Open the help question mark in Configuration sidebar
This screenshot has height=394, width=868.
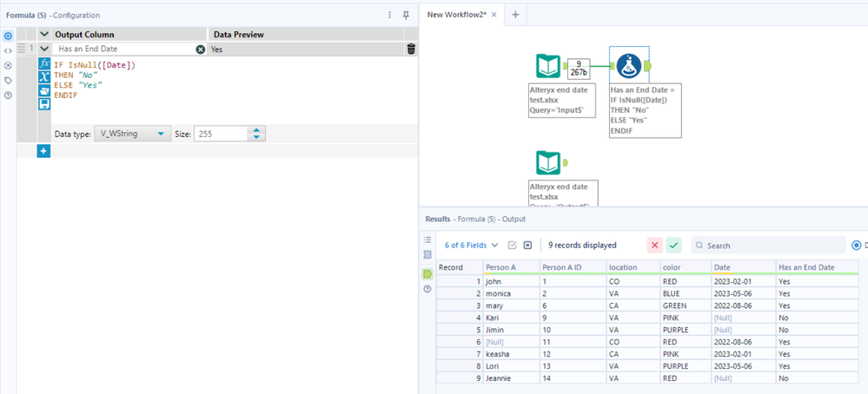point(8,95)
